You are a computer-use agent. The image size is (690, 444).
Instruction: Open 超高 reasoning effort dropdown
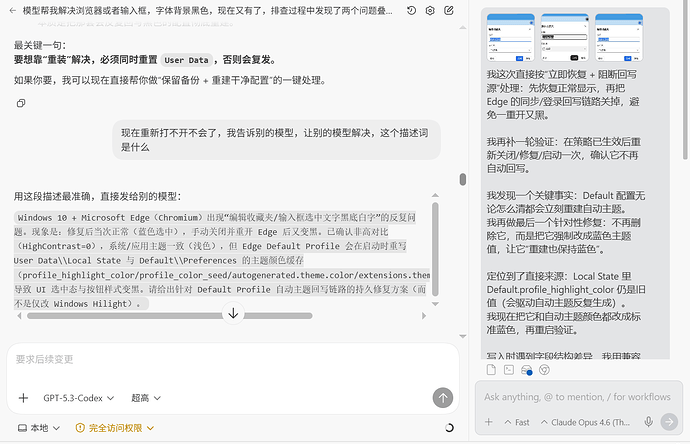coord(146,398)
